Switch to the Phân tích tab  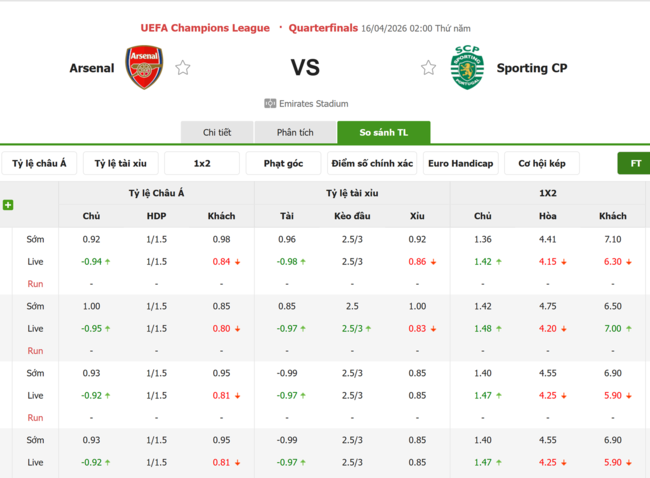pos(295,133)
